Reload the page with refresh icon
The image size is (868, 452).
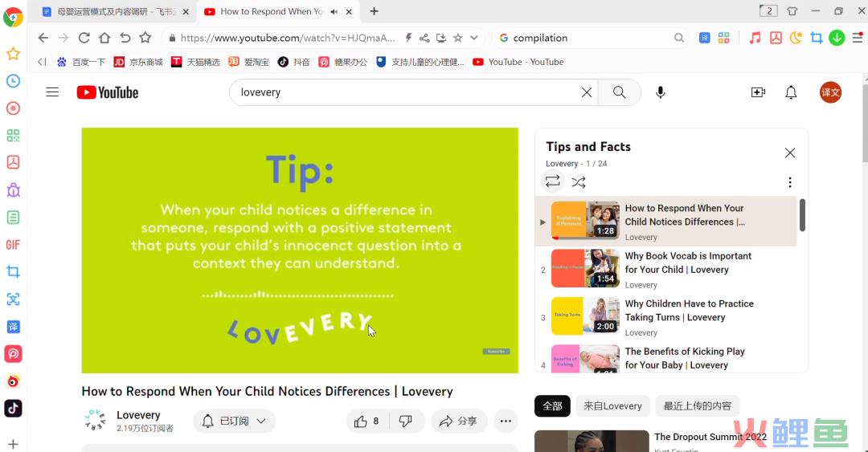pos(84,38)
